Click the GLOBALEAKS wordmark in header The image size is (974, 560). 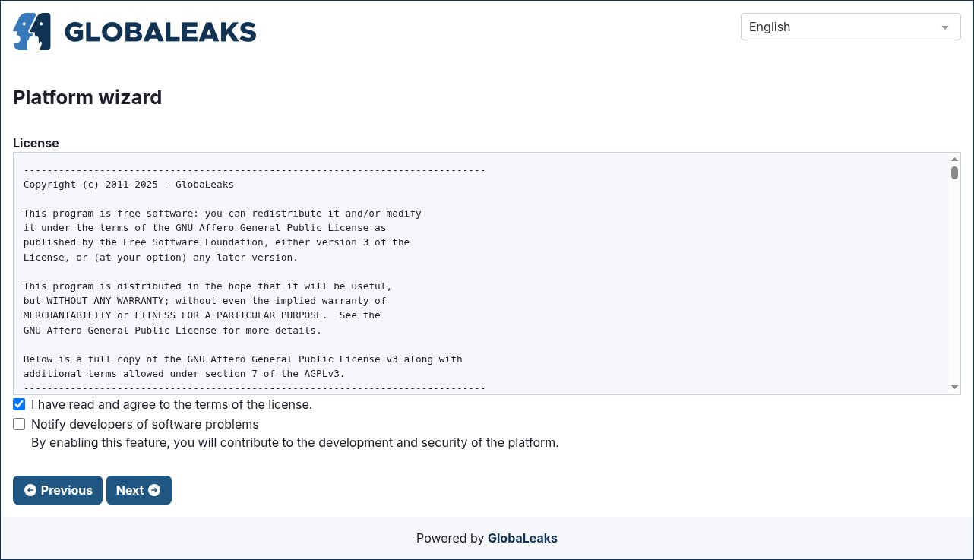coord(160,32)
